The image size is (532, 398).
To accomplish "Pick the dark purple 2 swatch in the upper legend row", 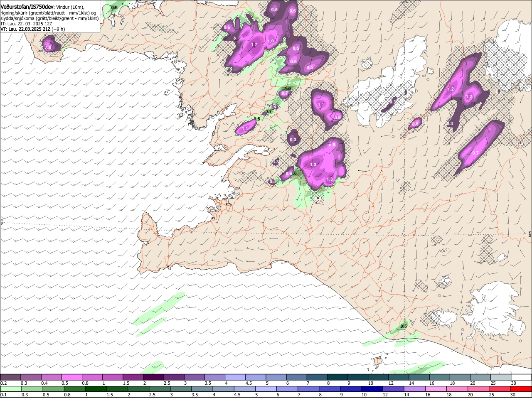I will coord(153,377).
